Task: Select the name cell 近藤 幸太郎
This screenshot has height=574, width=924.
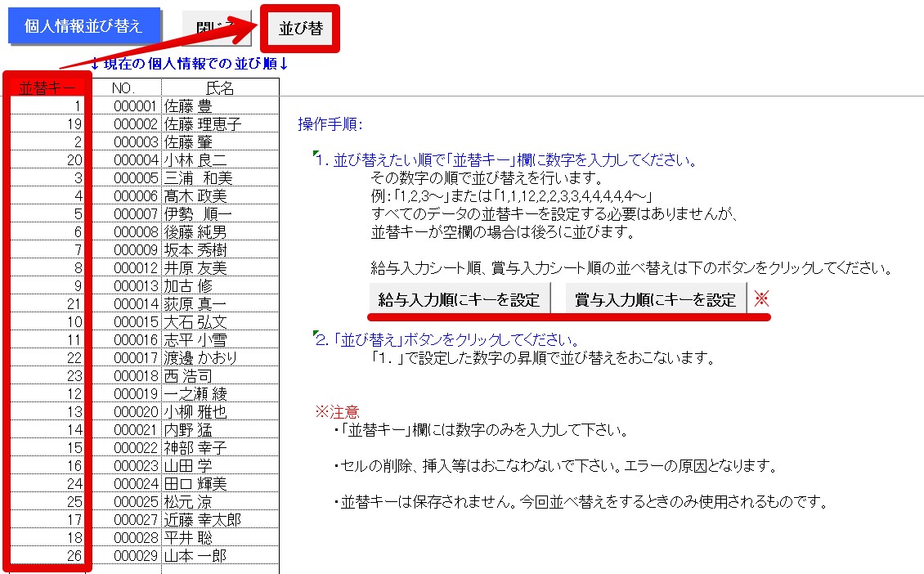Action: [x=220, y=520]
